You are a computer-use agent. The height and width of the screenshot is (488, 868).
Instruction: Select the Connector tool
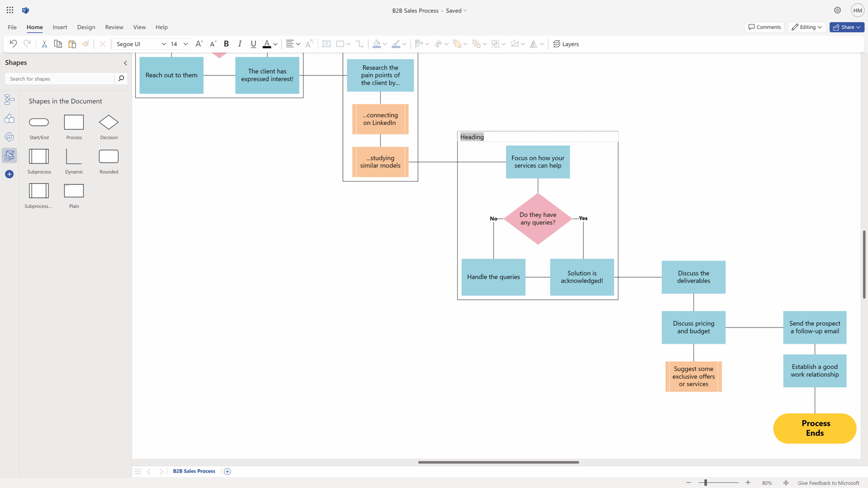[x=359, y=44]
